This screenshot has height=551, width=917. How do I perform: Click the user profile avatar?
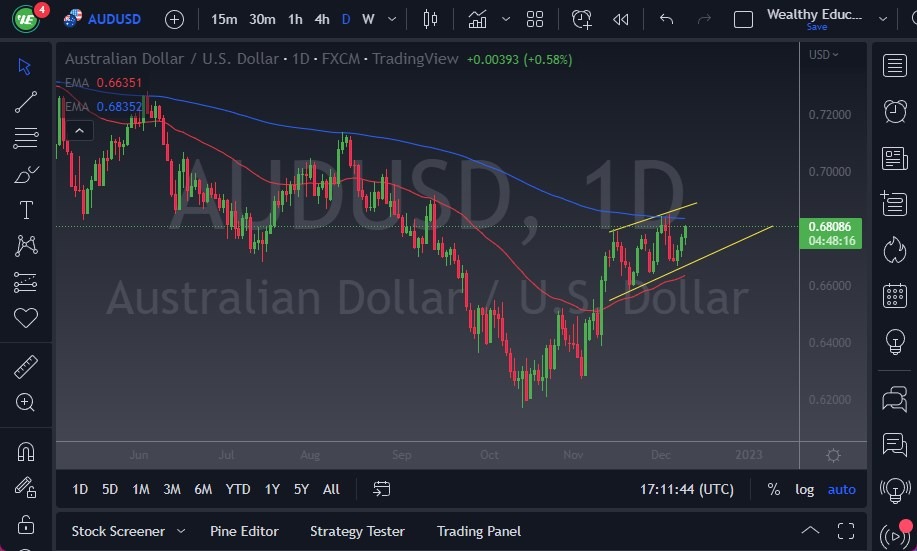click(x=26, y=19)
